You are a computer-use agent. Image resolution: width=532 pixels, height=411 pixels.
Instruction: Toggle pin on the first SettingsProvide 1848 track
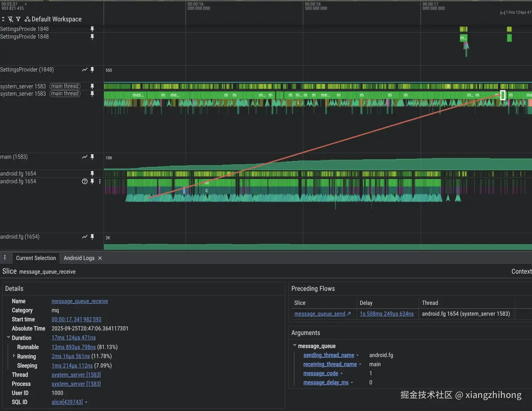(x=92, y=29)
